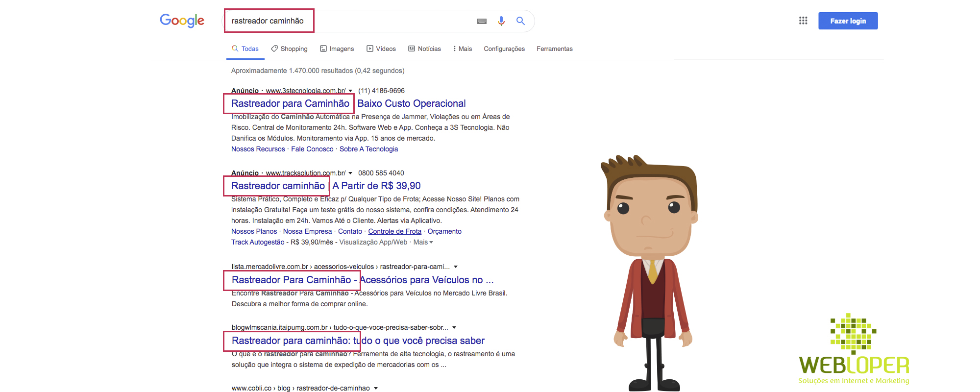Open Rastreador caminhão A Partir de R$ 39,90 ad
The height and width of the screenshot is (392, 980).
326,186
